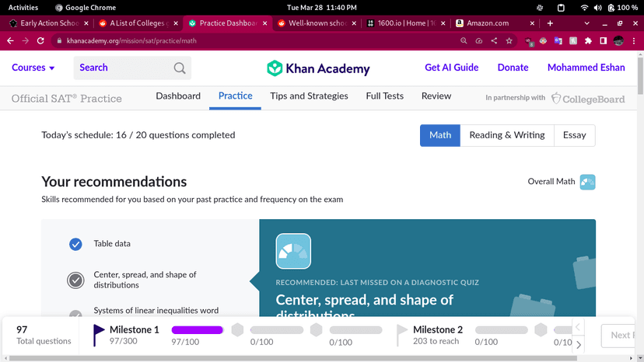This screenshot has height=362, width=644.
Task: Bookmark this page with star icon
Action: click(509, 40)
